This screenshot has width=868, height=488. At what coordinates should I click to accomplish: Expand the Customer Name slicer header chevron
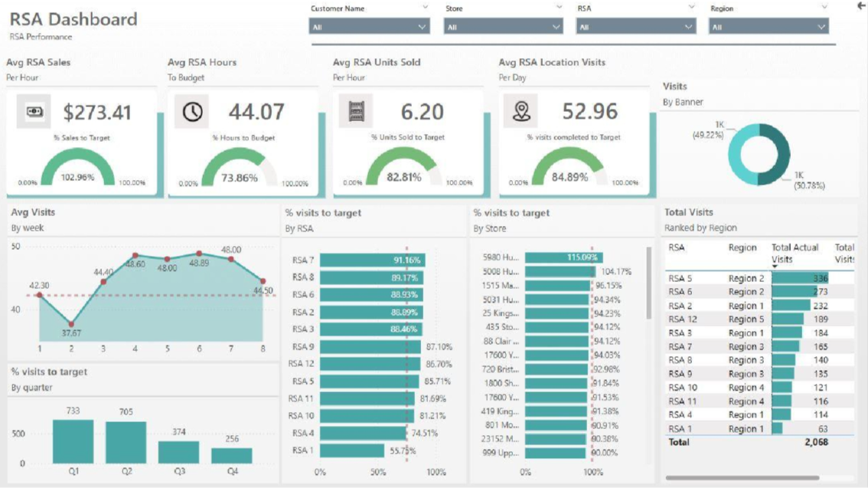coord(425,7)
